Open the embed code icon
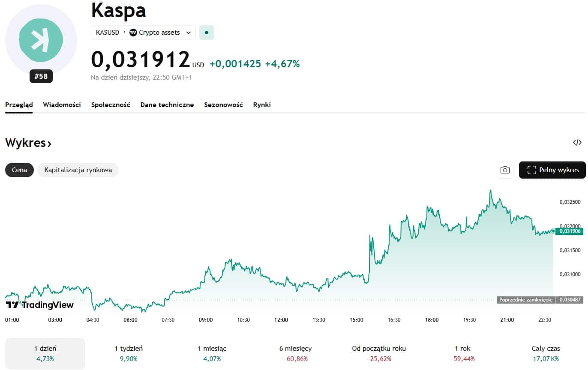This screenshot has height=370, width=588. pos(577,143)
